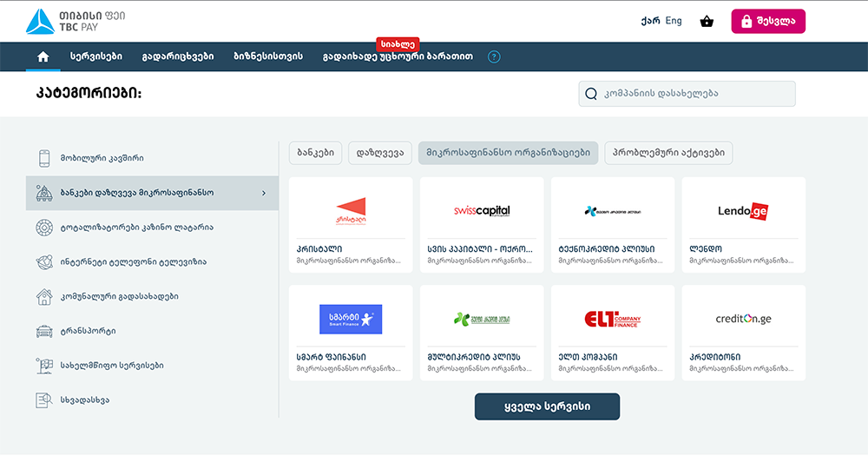Open გადაიხადე უცხოური ბარათით menu item

coord(398,56)
